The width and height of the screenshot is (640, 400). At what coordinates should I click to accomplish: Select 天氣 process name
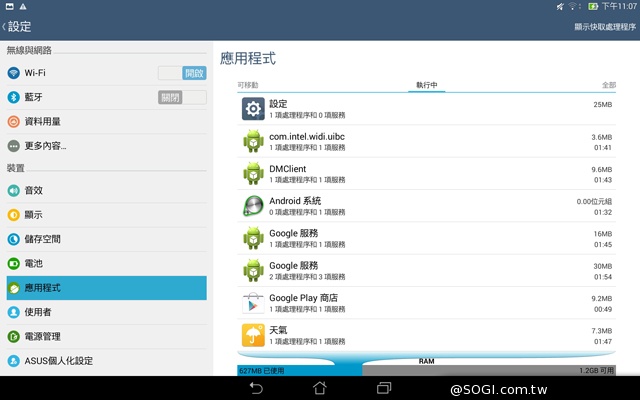pyautogui.click(x=278, y=330)
